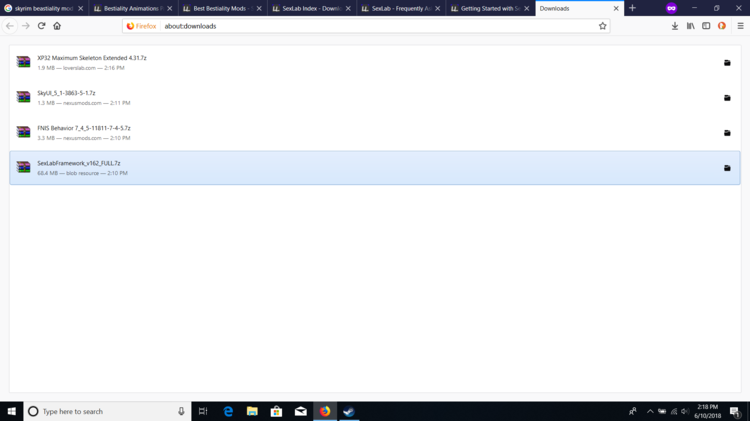Click the archive icon of FNIS Behavior file
Screen dimensions: 750x421
pyautogui.click(x=23, y=132)
